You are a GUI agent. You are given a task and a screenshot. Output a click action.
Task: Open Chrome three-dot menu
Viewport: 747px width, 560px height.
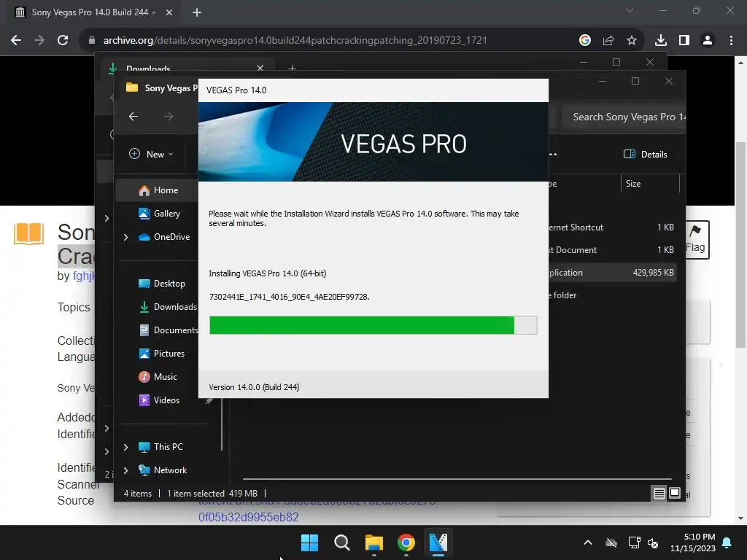(731, 41)
